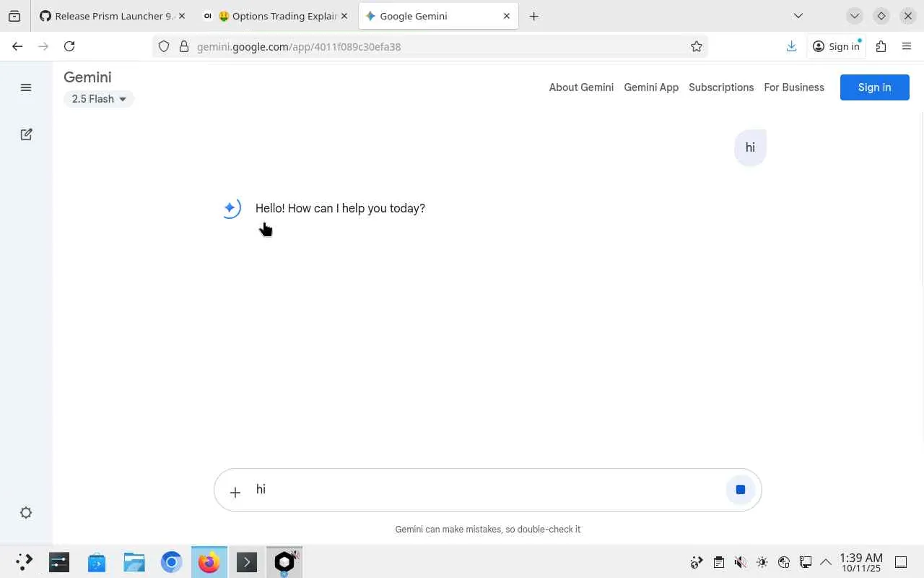
Task: Click the blue Sign in button
Action: (x=874, y=87)
